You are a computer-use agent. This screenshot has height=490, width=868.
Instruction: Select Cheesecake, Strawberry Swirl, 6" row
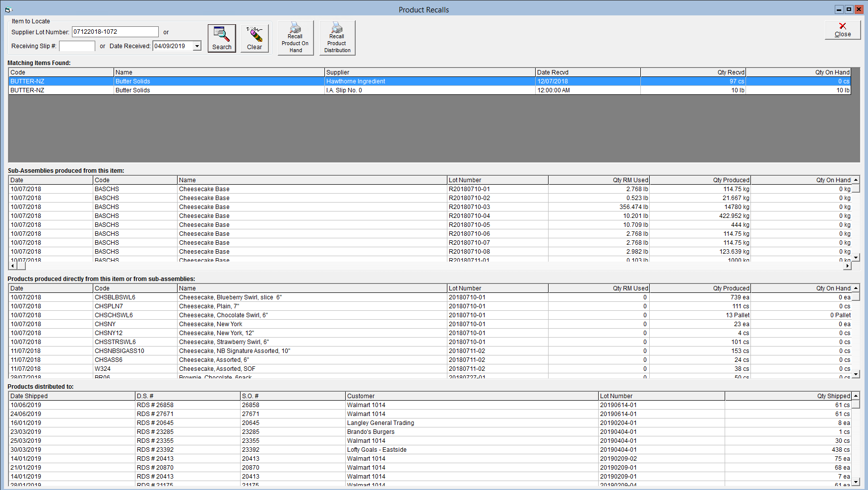(x=430, y=342)
